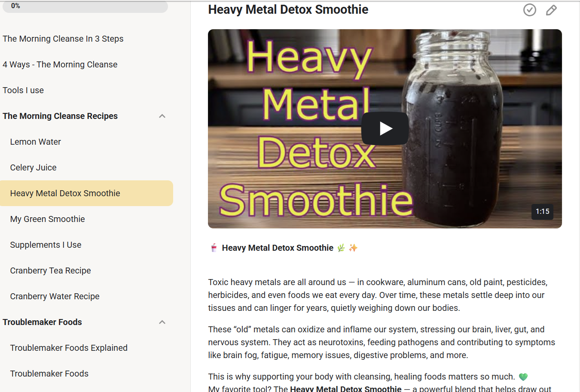The height and width of the screenshot is (392, 580).
Task: Open the lesson editor with the pencil icon
Action: [x=551, y=10]
